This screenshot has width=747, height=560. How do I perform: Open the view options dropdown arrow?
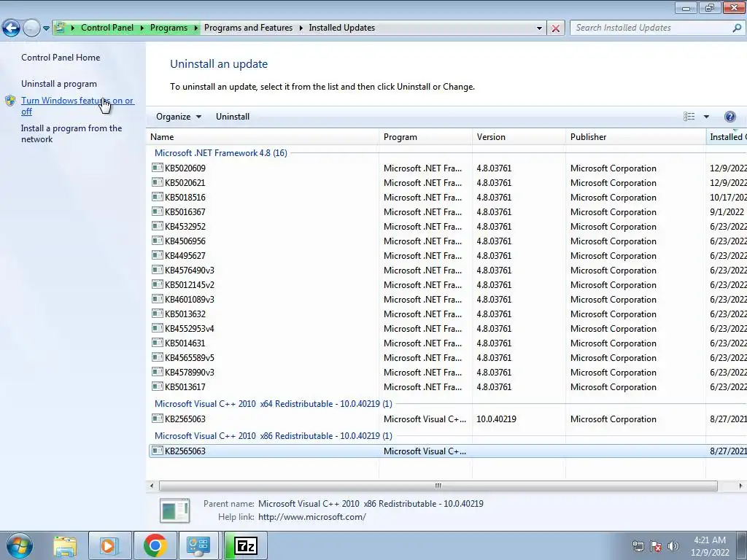706,117
